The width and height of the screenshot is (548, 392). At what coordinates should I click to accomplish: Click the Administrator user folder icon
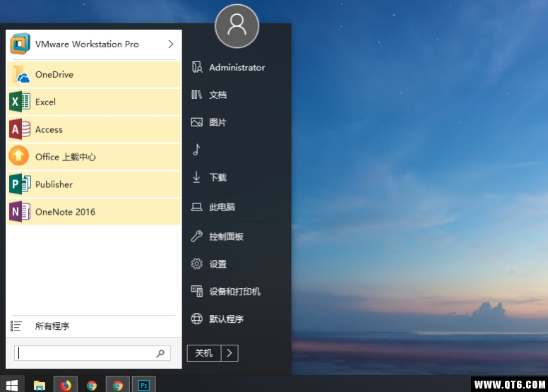coord(197,67)
